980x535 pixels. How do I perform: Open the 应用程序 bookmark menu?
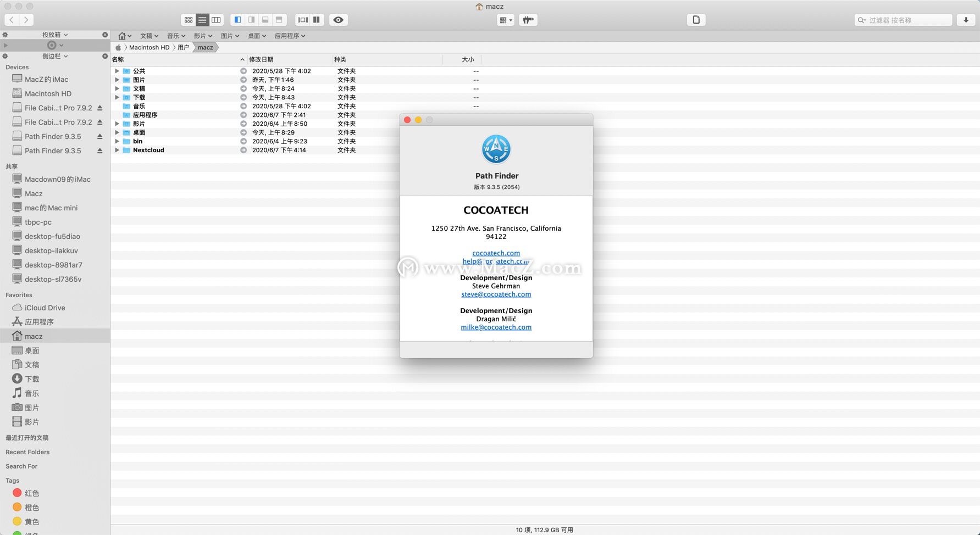coord(290,36)
